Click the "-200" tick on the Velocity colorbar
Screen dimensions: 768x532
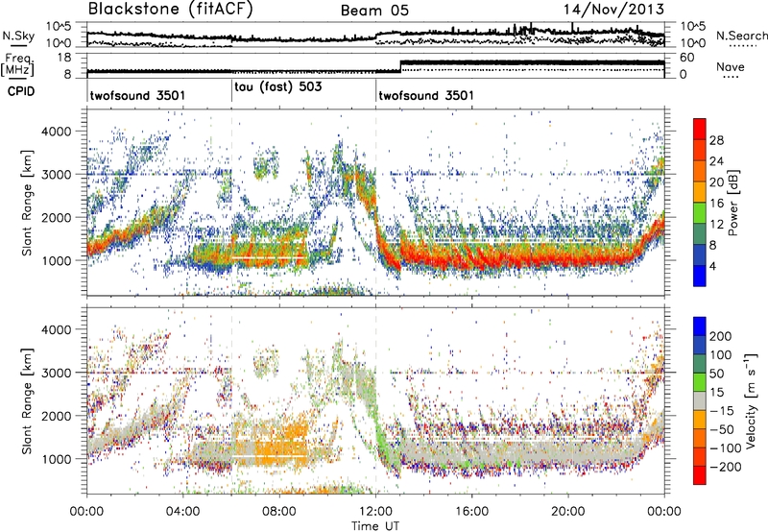click(x=726, y=467)
